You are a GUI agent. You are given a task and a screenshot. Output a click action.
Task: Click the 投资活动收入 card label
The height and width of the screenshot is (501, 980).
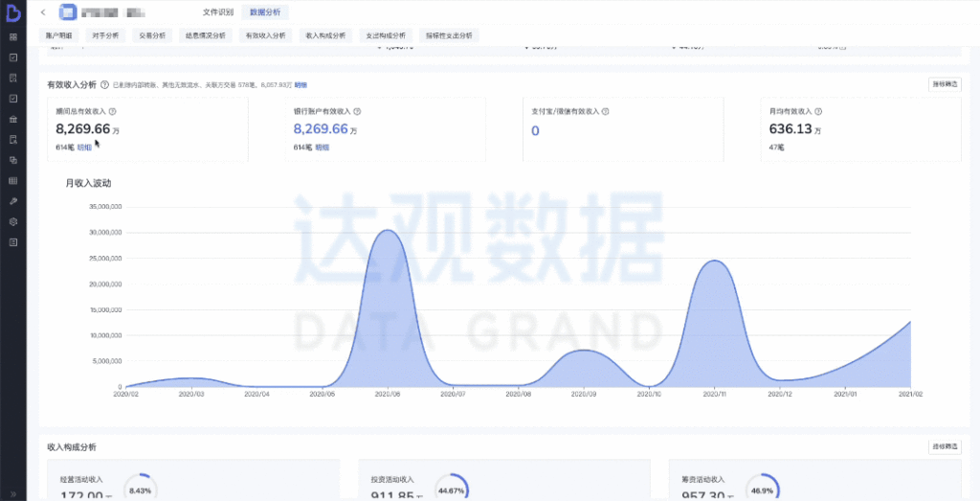pyautogui.click(x=392, y=480)
